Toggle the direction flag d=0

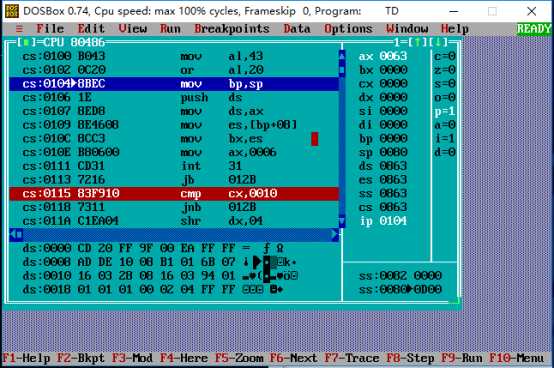tap(445, 152)
